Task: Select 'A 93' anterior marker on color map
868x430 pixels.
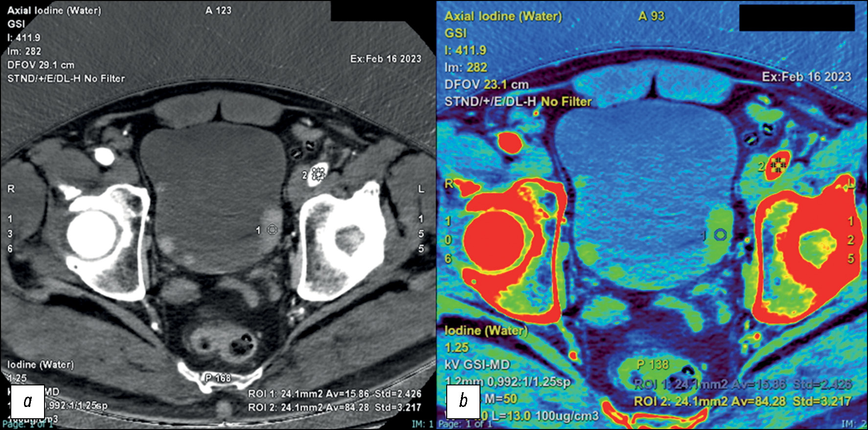Action: [x=651, y=16]
